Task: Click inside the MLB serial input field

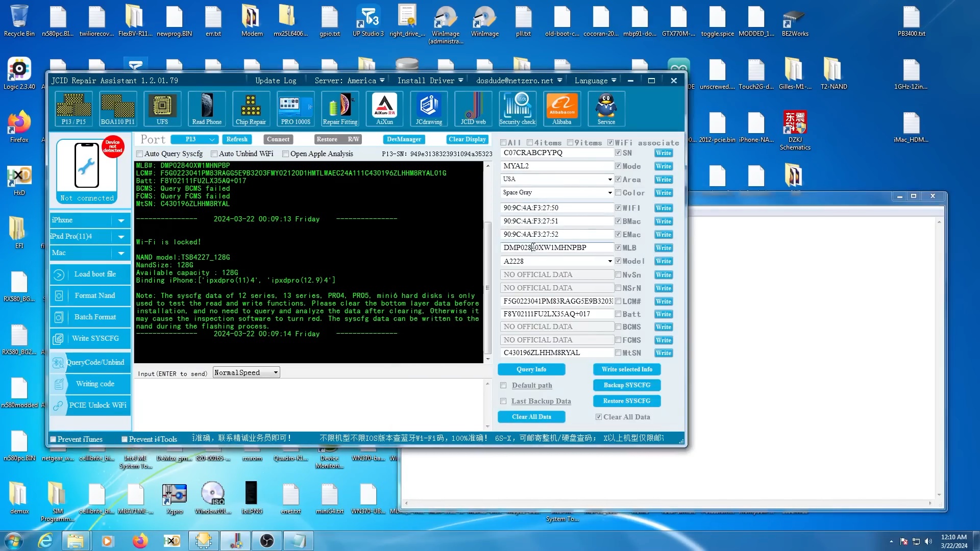Action: [x=557, y=248]
